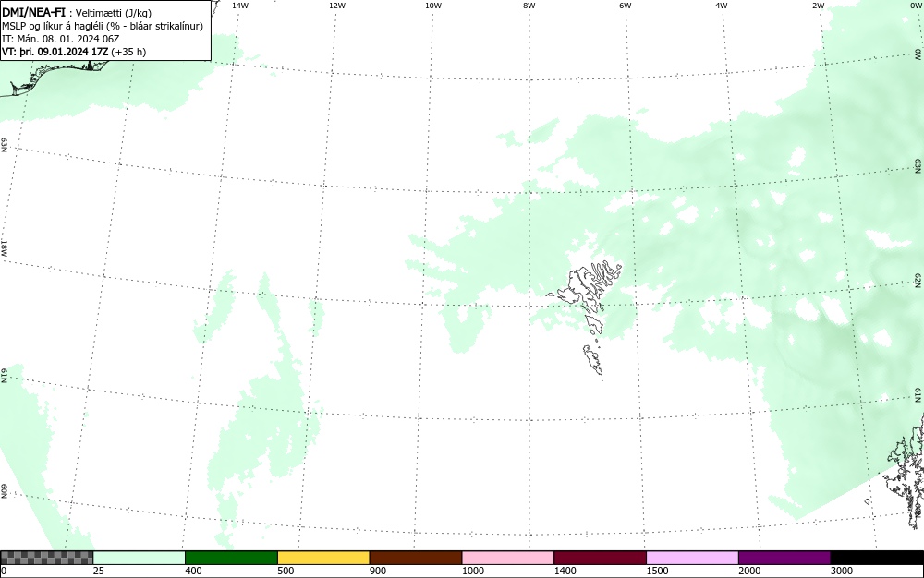
Task: Click the legend value 3000
Action: (842, 571)
